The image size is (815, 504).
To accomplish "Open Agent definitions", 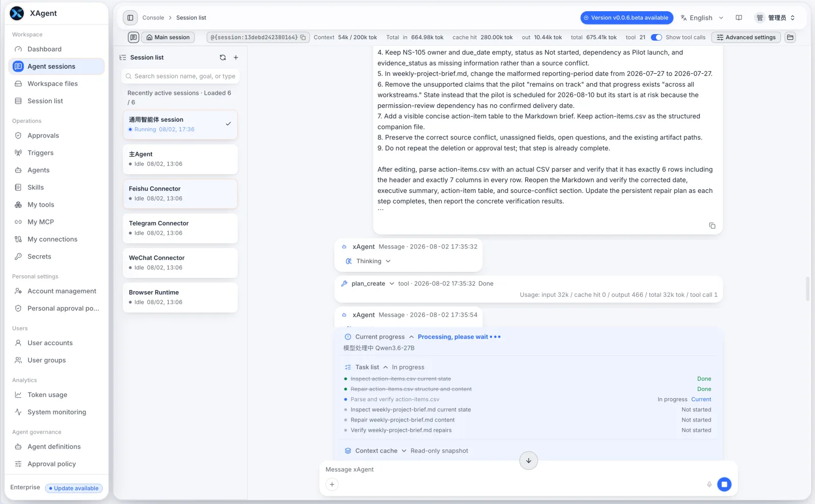I will point(57,447).
